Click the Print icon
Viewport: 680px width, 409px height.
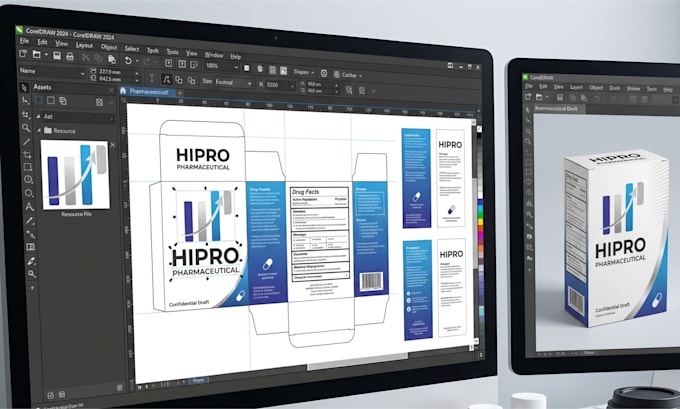pos(69,56)
